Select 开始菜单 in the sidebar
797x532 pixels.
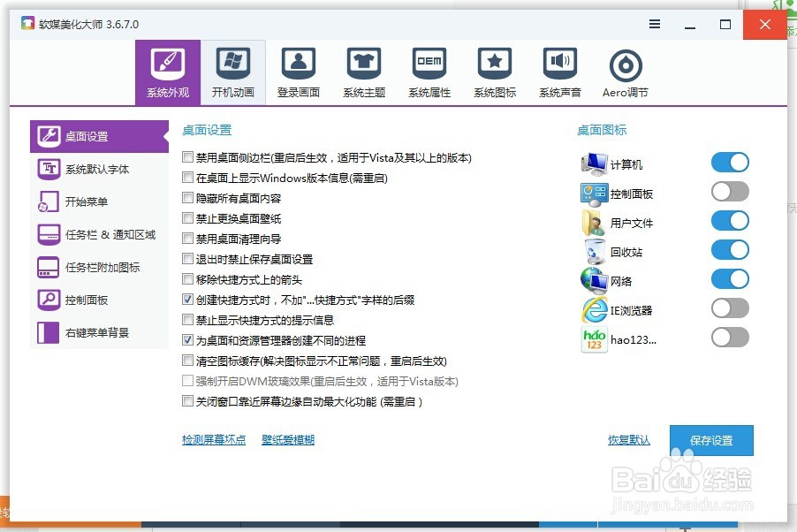[x=99, y=201]
